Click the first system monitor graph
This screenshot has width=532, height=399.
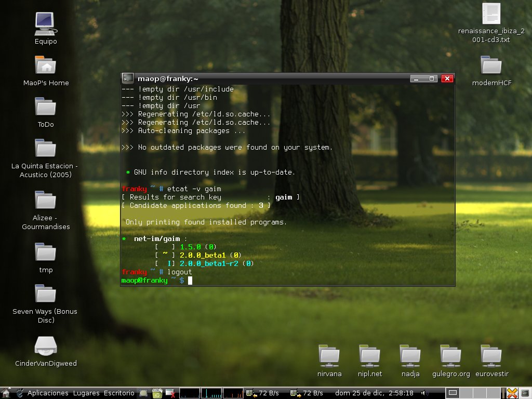click(189, 393)
